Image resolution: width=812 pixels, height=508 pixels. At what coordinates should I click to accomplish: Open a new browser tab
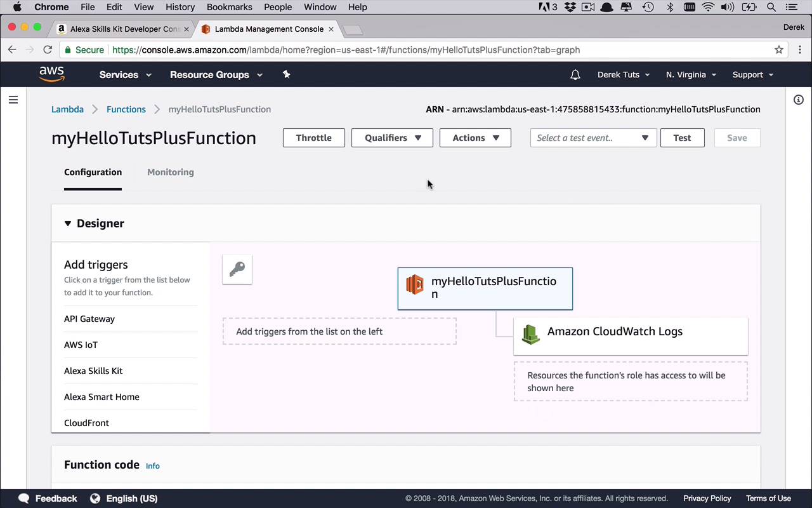point(352,30)
